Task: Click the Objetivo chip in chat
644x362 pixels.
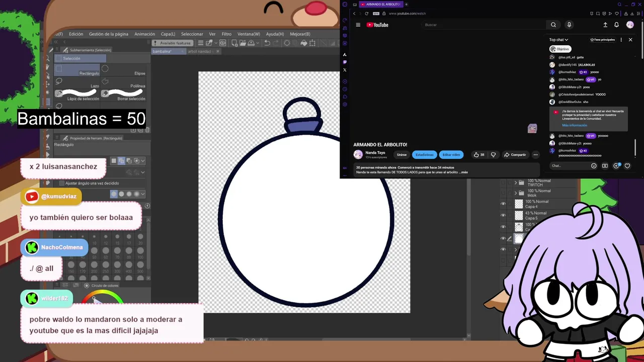Action: click(x=560, y=49)
